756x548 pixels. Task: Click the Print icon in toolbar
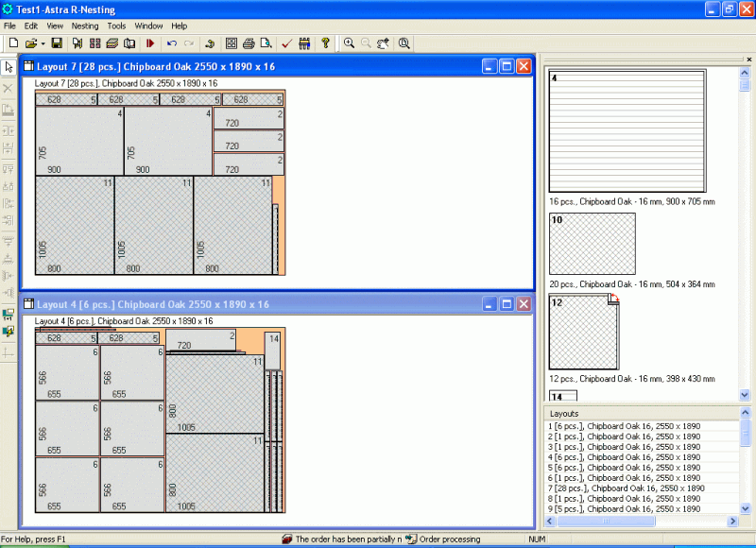coord(249,43)
